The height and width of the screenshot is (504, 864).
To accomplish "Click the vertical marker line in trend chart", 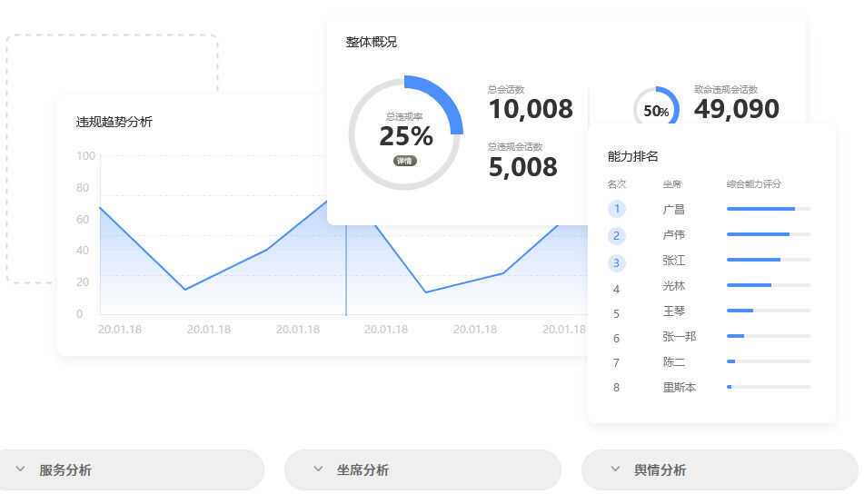I will point(346,272).
